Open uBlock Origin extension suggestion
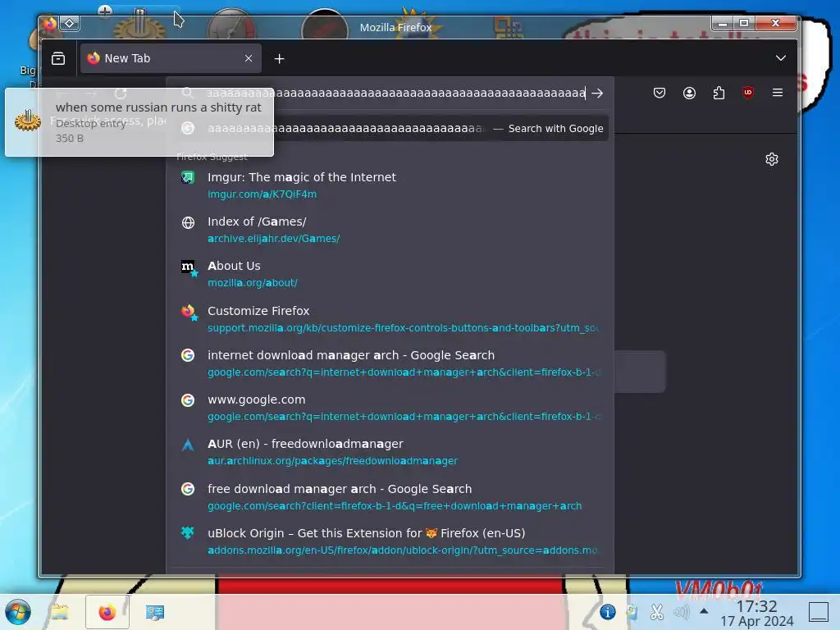 pyautogui.click(x=390, y=541)
